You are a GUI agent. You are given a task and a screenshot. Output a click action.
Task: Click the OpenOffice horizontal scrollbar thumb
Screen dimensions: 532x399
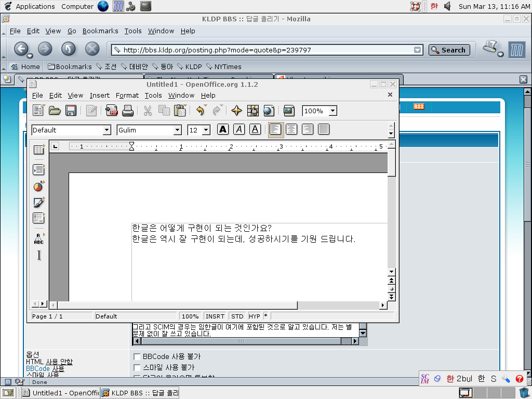(178, 305)
